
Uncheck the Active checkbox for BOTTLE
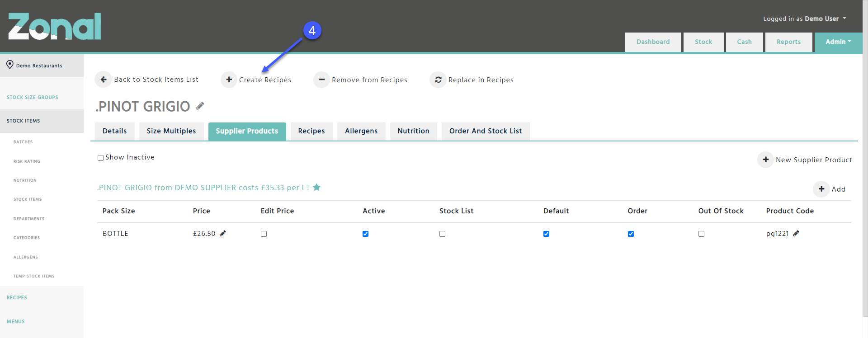click(365, 234)
